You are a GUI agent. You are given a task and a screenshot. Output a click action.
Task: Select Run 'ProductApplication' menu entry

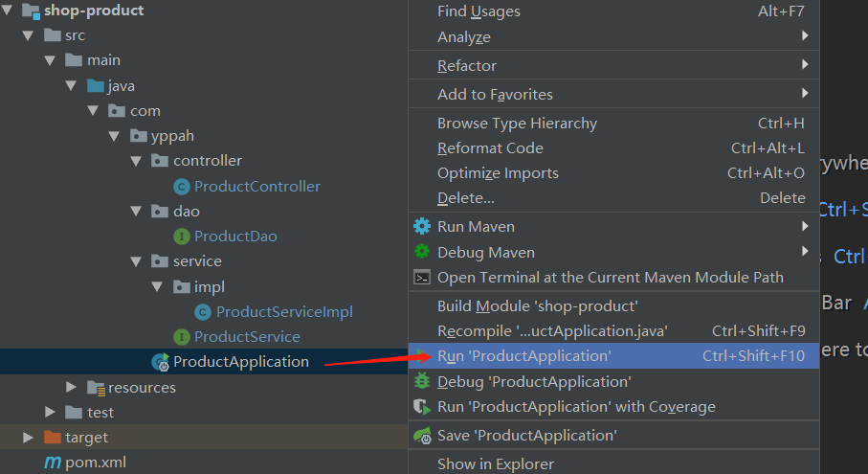click(613, 356)
